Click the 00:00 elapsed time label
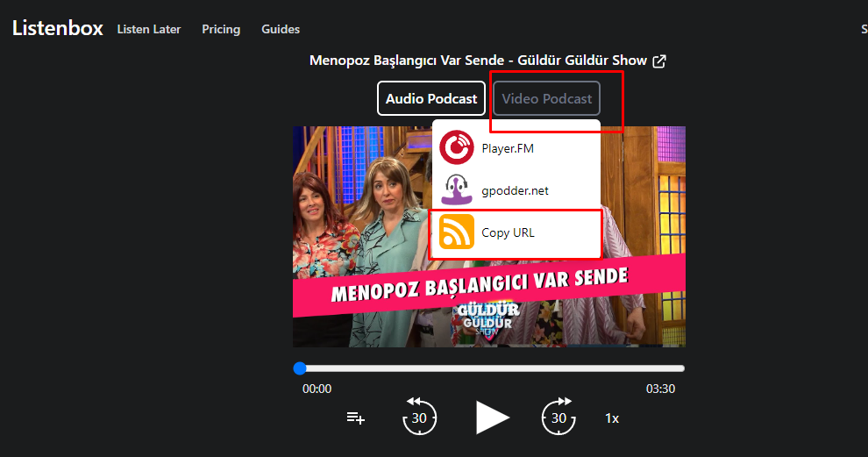Viewport: 868px width, 457px height. pyautogui.click(x=317, y=389)
